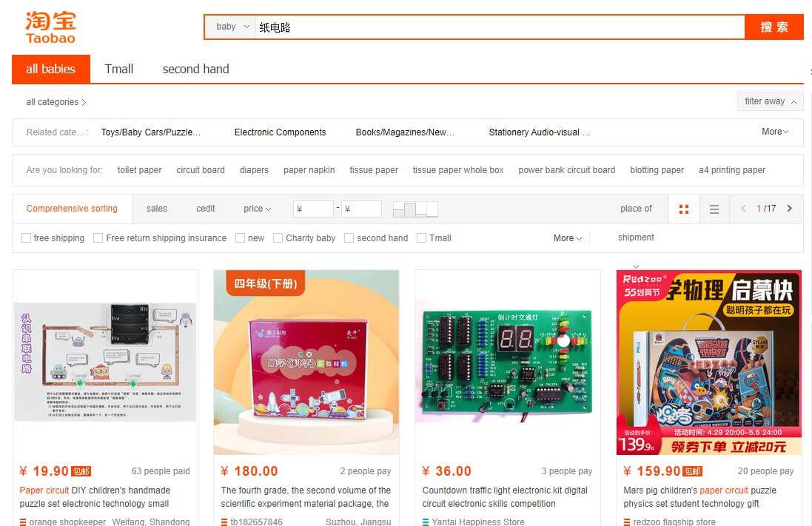The height and width of the screenshot is (526, 812).
Task: Open the green traffic light circuit thumbnail
Action: pyautogui.click(x=508, y=362)
